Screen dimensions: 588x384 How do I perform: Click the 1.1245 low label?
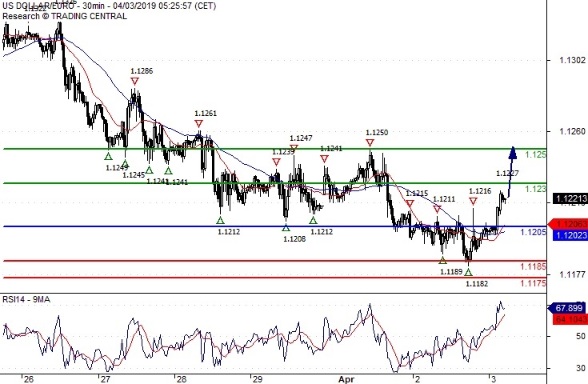(134, 174)
